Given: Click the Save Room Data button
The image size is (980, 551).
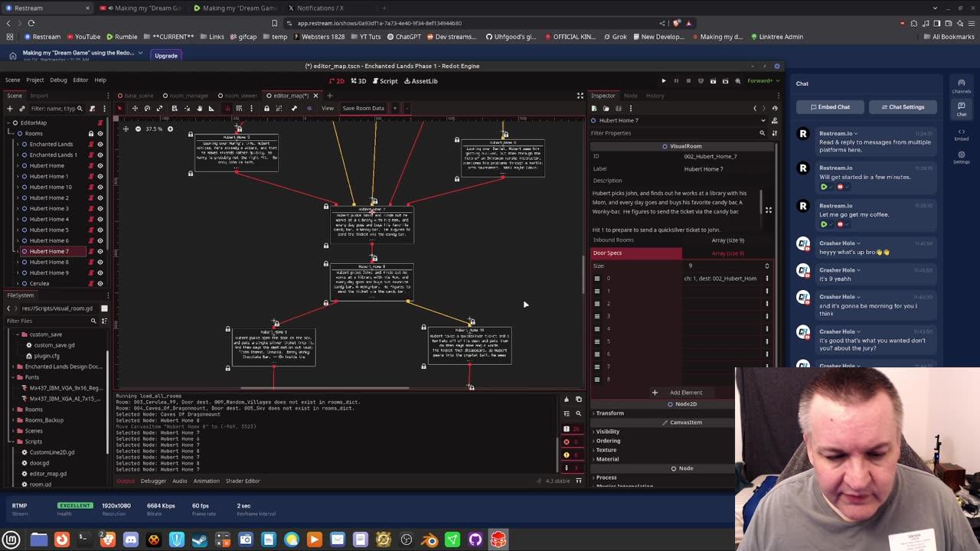Looking at the screenshot, I should click(x=363, y=108).
